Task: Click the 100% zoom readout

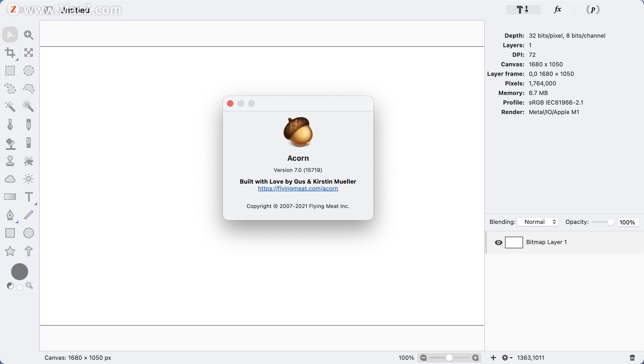Action: tap(406, 358)
